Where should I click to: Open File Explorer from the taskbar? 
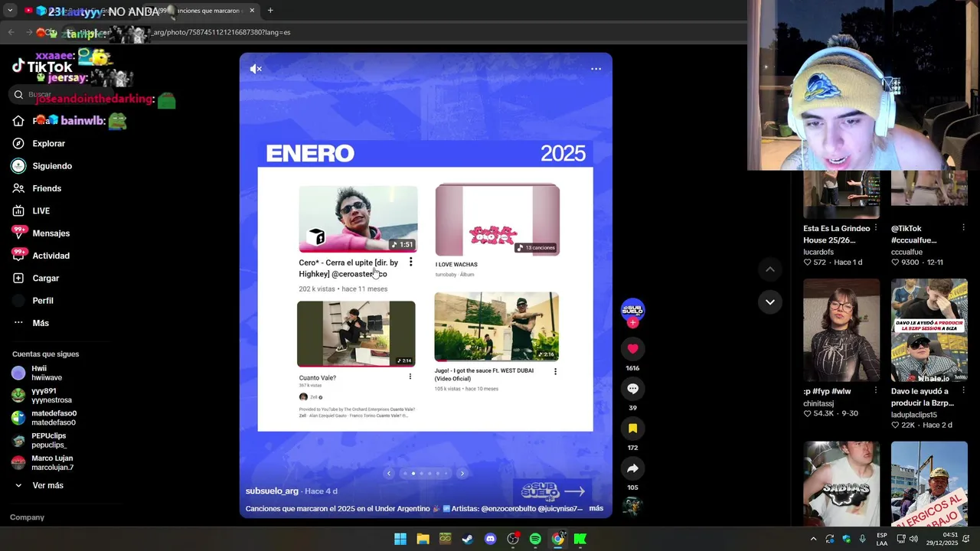coord(423,539)
